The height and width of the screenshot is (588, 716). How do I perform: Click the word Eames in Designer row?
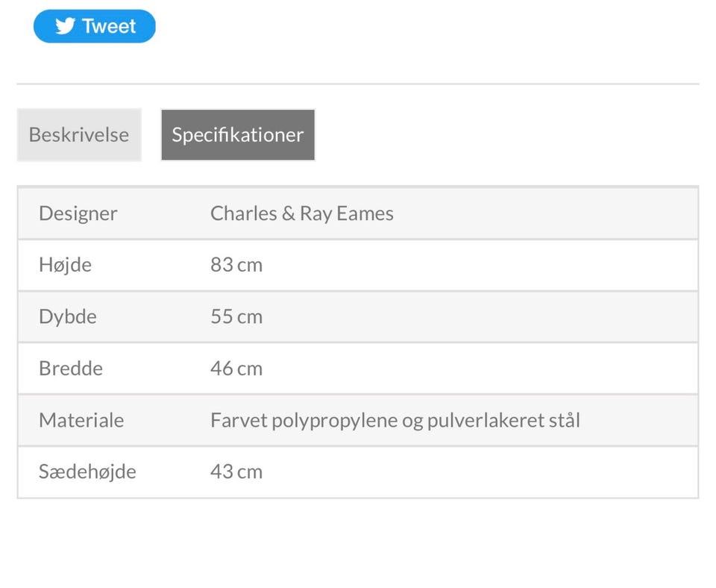[x=365, y=213]
